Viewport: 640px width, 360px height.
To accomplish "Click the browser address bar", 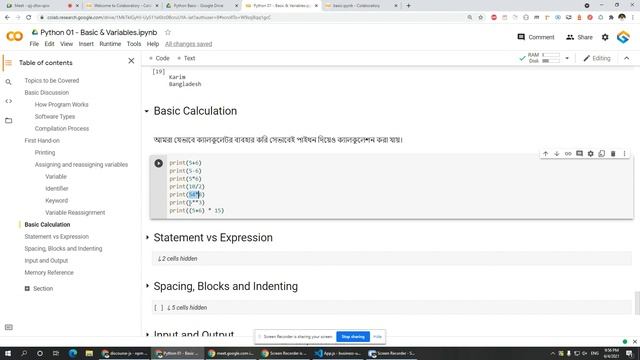I will [253, 18].
